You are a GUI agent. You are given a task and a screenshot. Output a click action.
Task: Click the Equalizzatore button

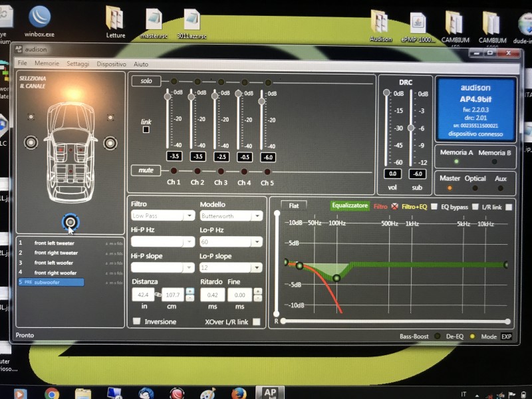click(x=350, y=205)
